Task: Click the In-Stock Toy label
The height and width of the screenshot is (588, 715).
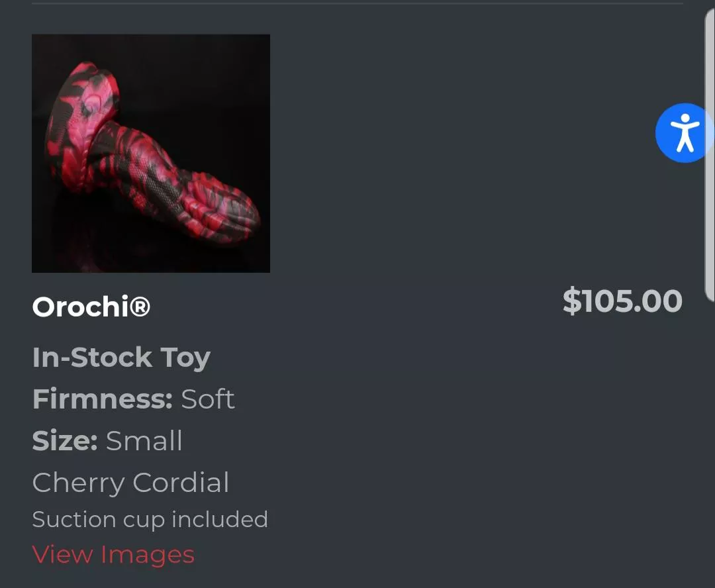Action: (121, 358)
